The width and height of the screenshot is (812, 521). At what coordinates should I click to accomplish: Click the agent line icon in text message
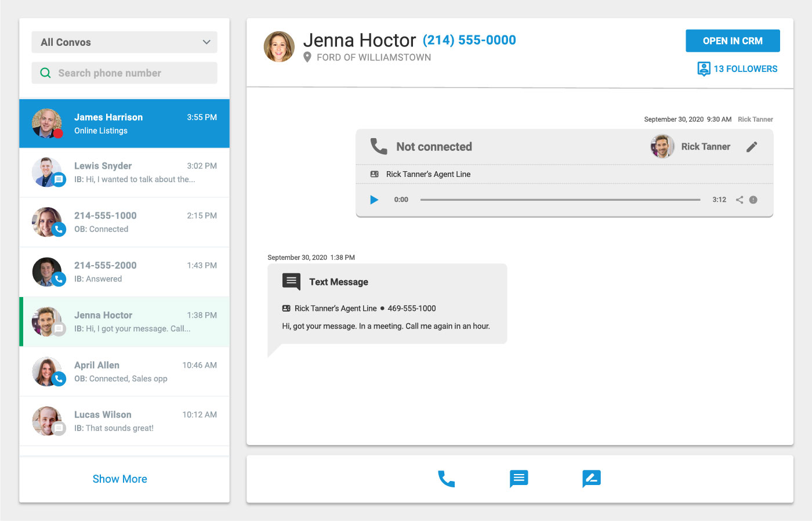286,309
